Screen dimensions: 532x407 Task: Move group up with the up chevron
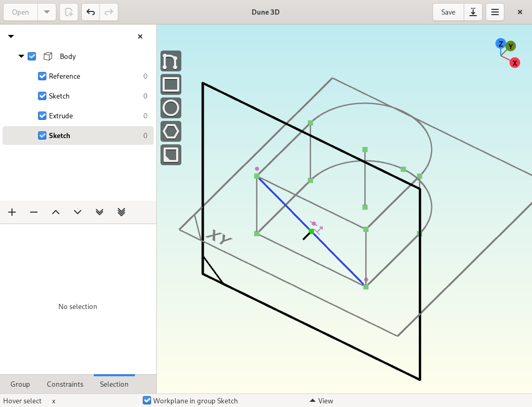(56, 212)
